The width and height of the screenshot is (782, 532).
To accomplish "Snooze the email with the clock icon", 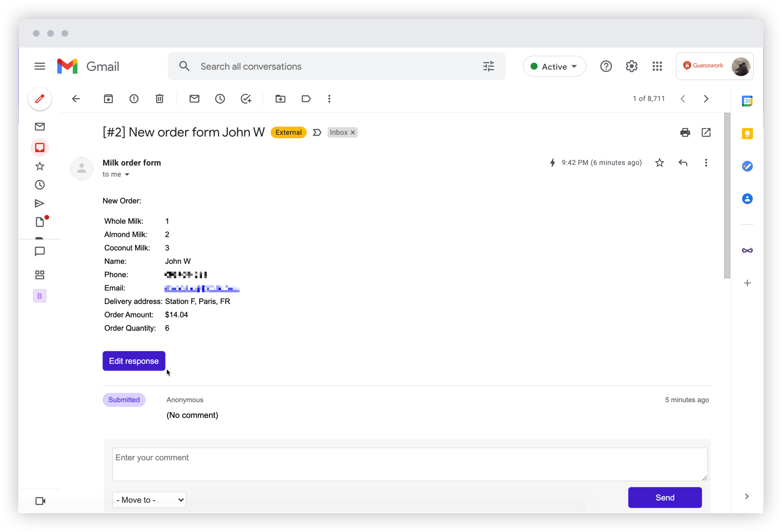I will click(220, 99).
